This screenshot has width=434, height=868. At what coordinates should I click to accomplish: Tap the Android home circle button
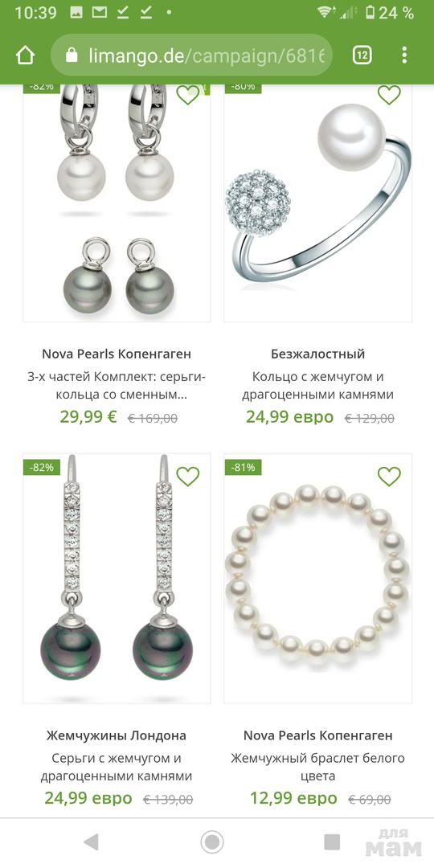[x=211, y=842]
